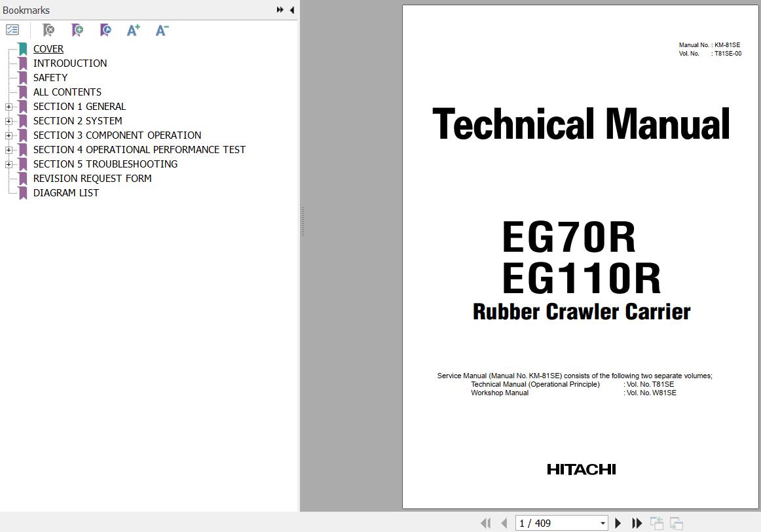The image size is (761, 532).
Task: Select the SECTION 2 SYSTEM bookmark label
Action: click(78, 121)
